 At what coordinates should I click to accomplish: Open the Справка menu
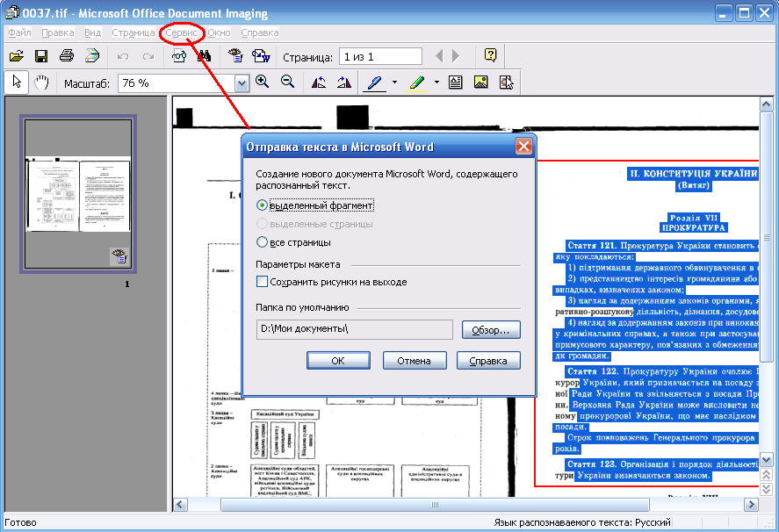click(x=259, y=32)
